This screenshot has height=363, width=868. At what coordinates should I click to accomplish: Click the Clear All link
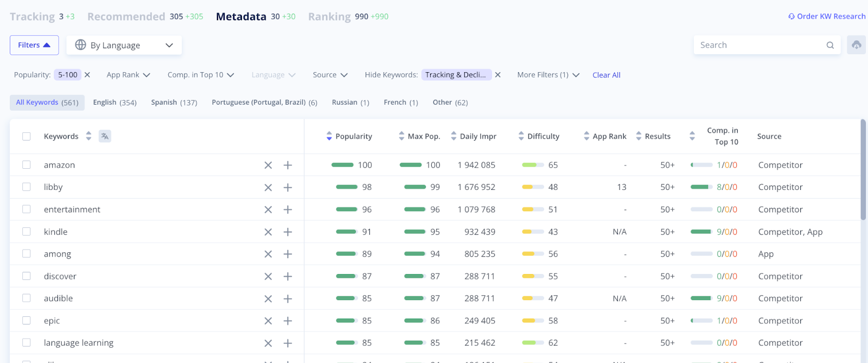606,75
